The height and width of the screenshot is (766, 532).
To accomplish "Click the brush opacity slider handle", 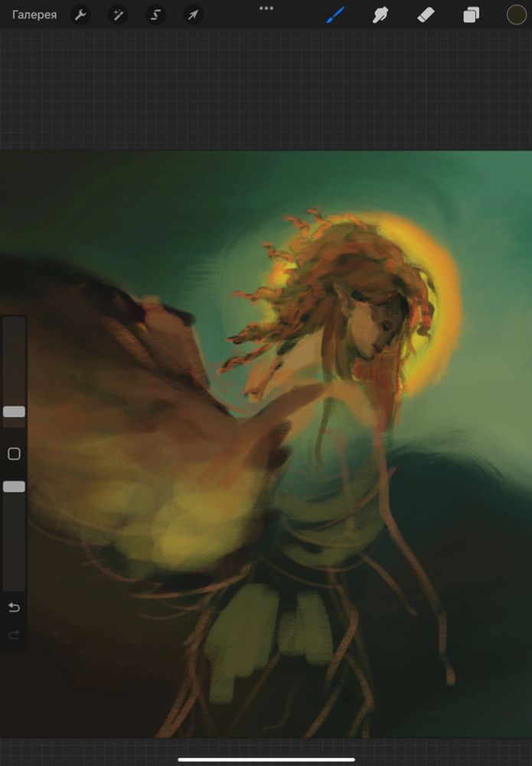I will (14, 486).
